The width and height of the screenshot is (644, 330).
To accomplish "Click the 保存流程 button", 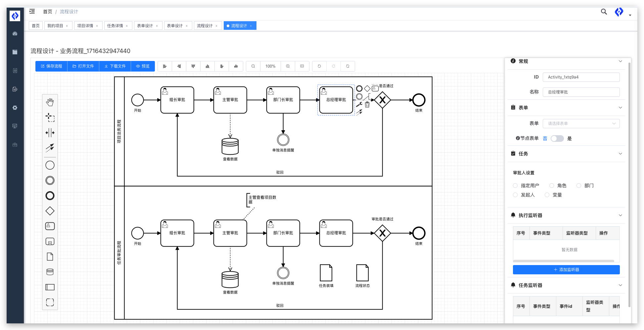I will (51, 66).
